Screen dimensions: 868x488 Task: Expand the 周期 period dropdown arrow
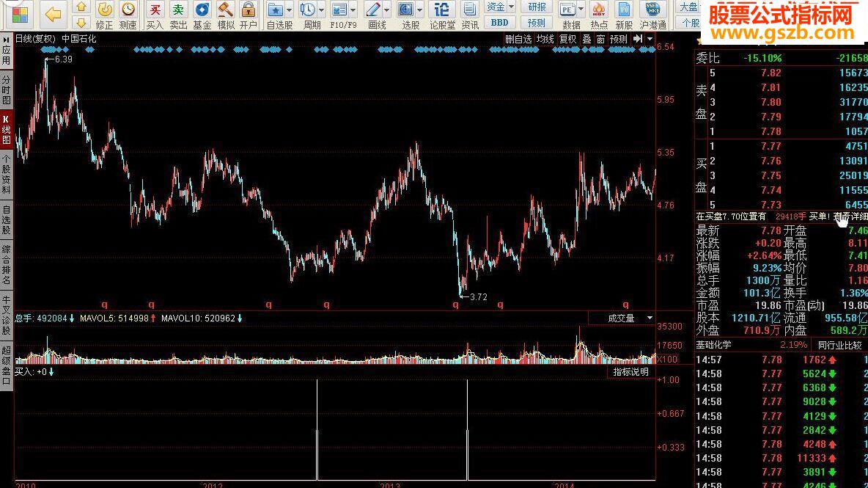pos(322,10)
